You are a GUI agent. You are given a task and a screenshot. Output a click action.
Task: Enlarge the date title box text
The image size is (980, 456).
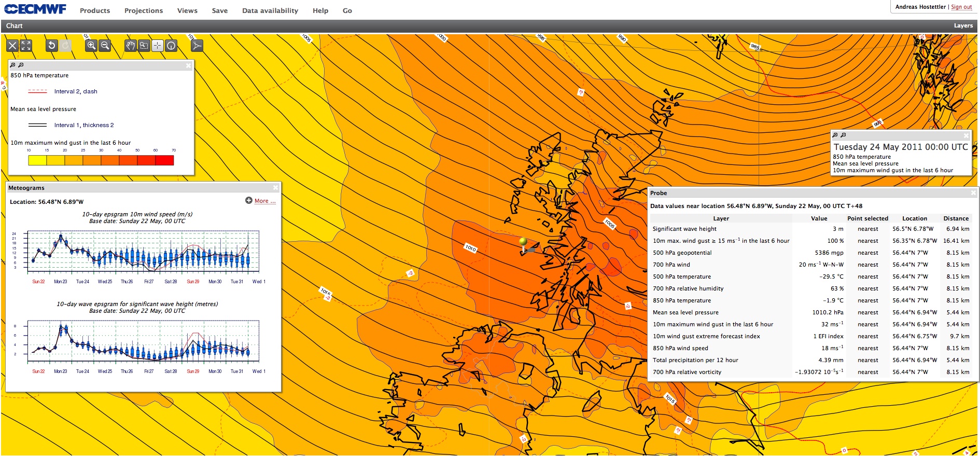[835, 135]
